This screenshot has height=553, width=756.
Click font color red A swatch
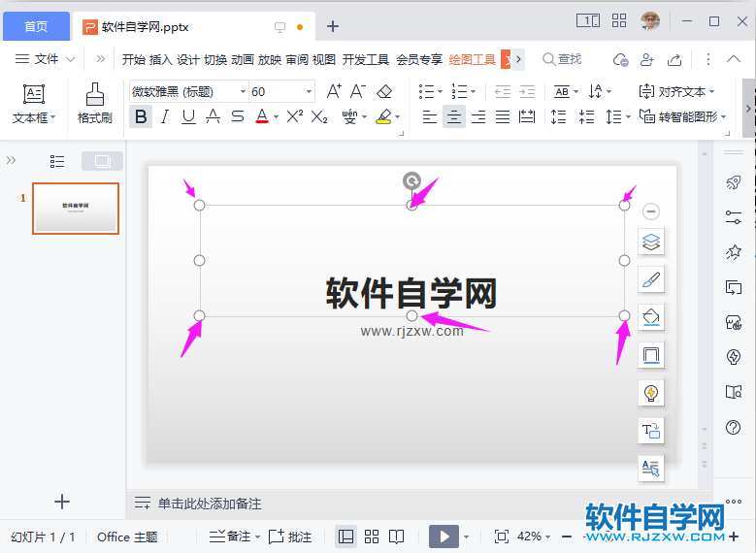(262, 116)
